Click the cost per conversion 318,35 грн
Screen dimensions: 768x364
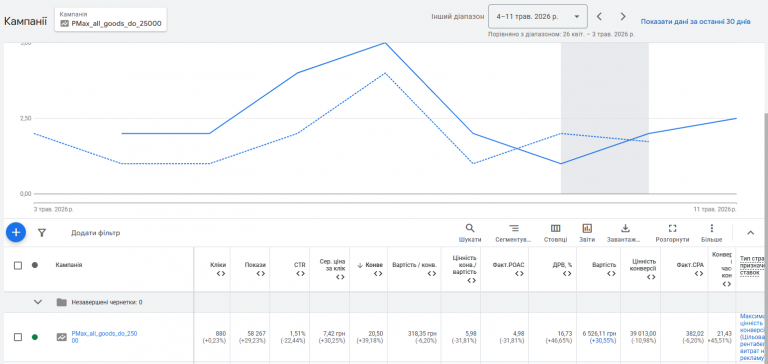(422, 334)
